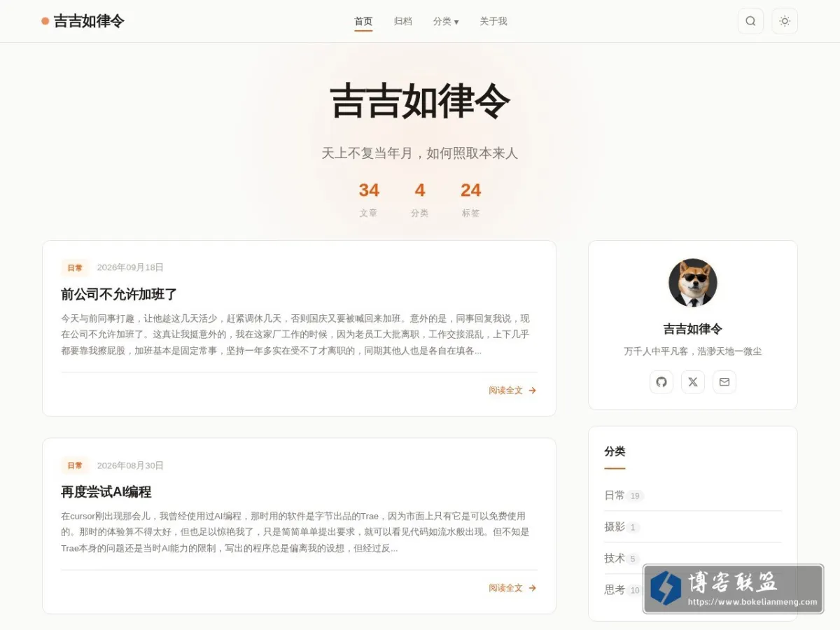
Task: Click the 34 文章 statistic
Action: (x=369, y=199)
